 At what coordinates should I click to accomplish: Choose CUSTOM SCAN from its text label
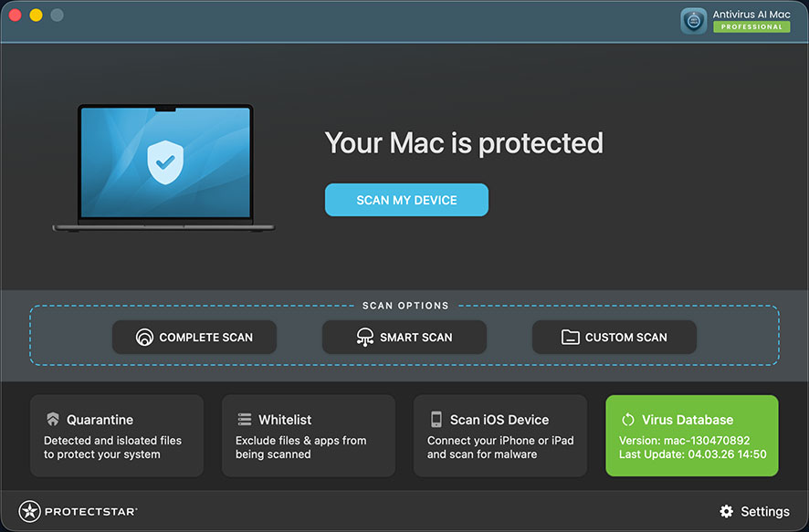(625, 338)
